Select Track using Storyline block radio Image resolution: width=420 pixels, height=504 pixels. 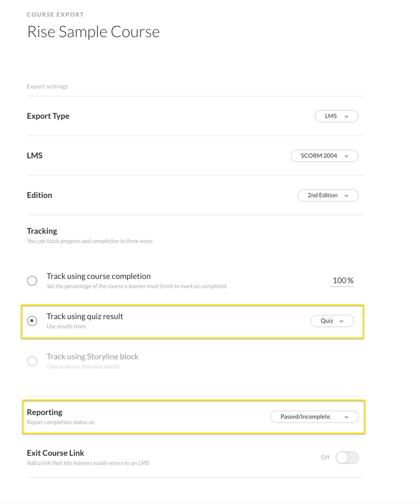32,361
